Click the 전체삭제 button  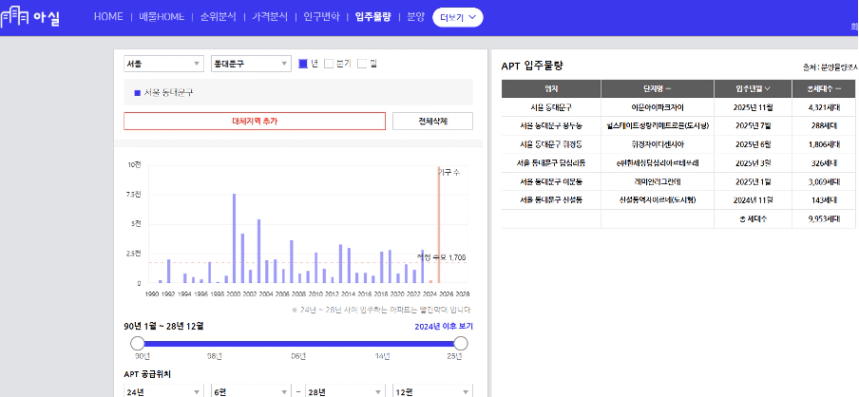tap(433, 121)
